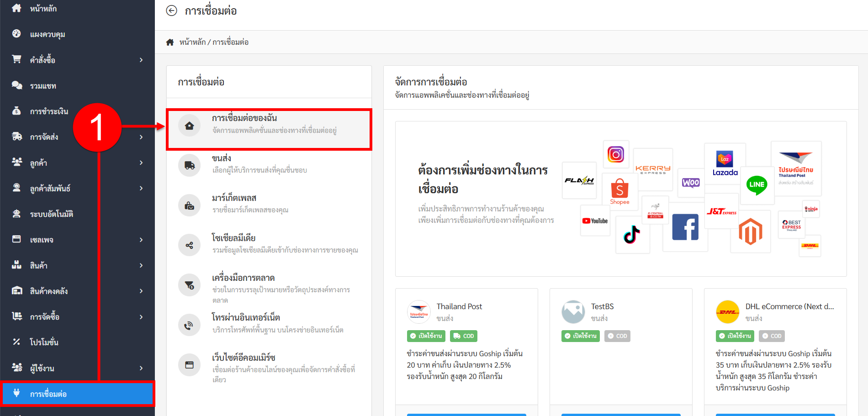Click the truck icon for ขนส่ง
This screenshot has width=868, height=416.
[189, 165]
